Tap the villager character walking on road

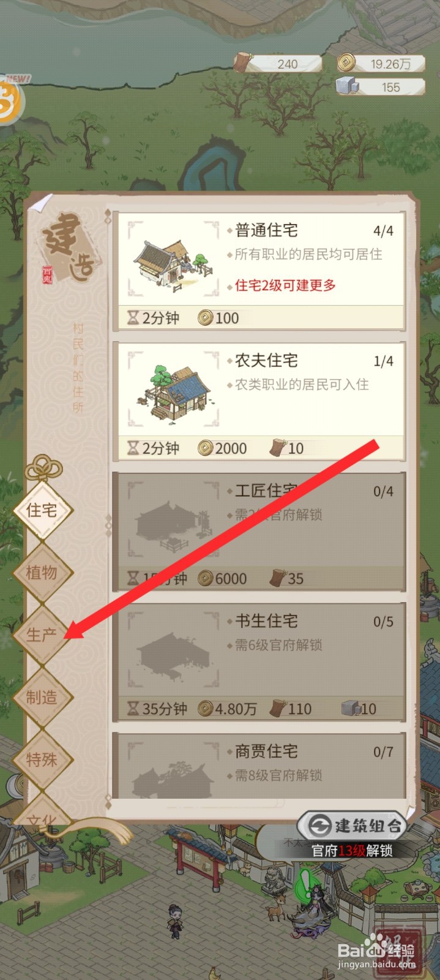(174, 920)
